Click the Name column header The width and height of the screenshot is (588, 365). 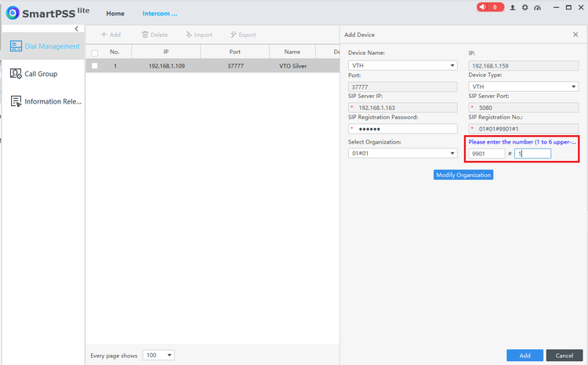click(292, 52)
